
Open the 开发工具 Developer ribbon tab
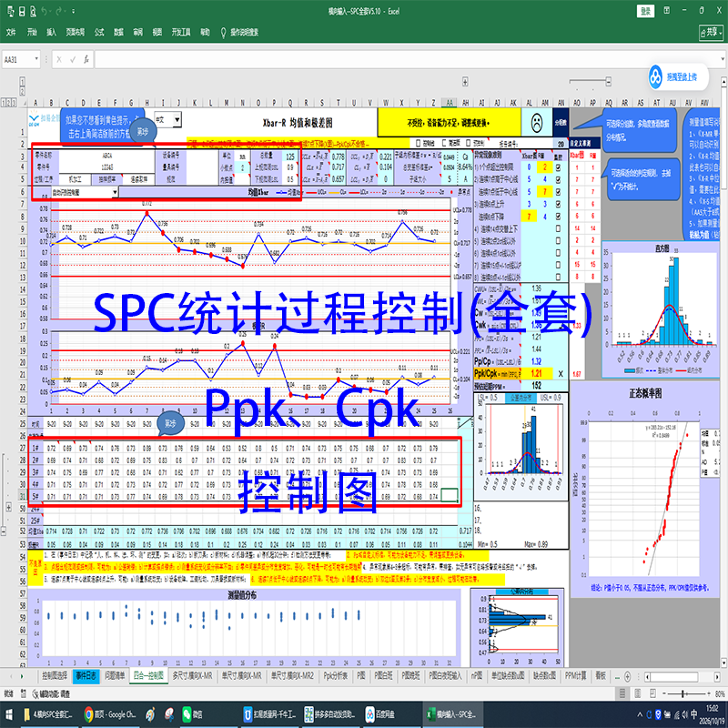tap(181, 32)
